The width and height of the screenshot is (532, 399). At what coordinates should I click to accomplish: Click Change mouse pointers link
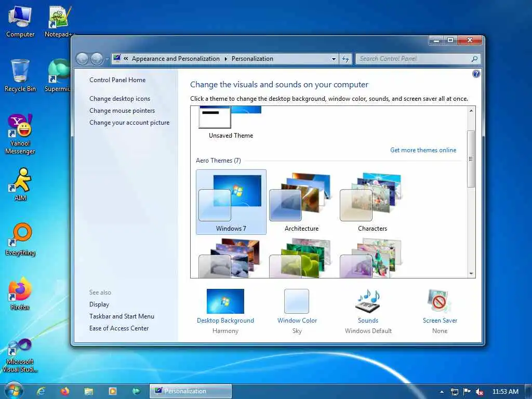[x=122, y=111]
